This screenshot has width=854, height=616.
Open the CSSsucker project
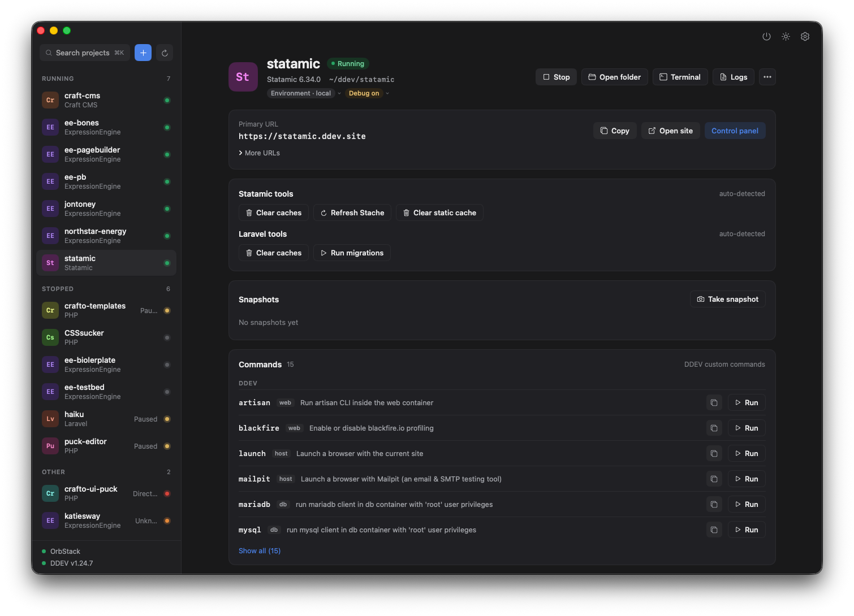tap(106, 337)
